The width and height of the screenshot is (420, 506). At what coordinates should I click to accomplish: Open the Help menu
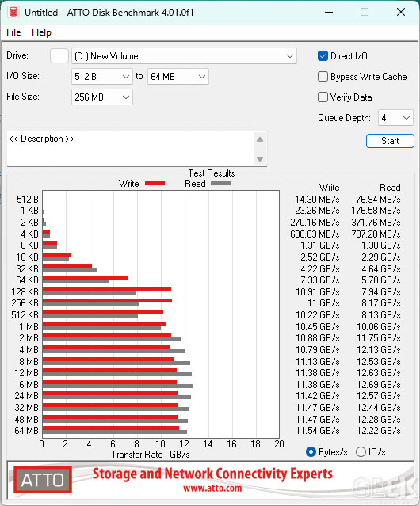pos(41,32)
